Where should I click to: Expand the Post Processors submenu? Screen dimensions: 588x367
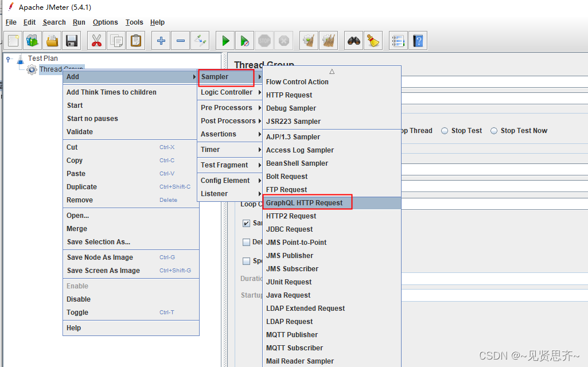tap(230, 121)
